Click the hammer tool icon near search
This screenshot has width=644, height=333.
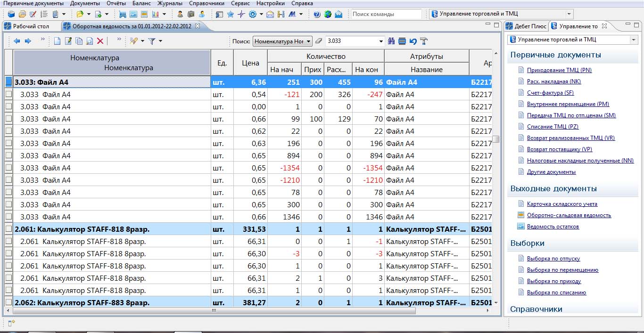423,41
